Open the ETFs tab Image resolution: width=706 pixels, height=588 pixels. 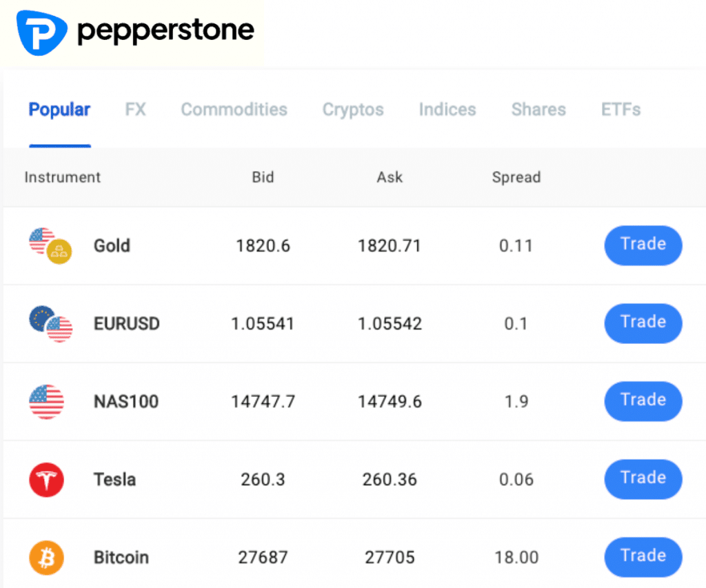621,110
